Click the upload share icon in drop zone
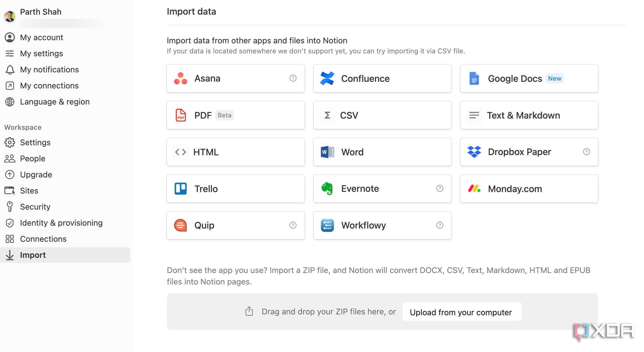Screen dimensions: 644x352 click(x=249, y=311)
